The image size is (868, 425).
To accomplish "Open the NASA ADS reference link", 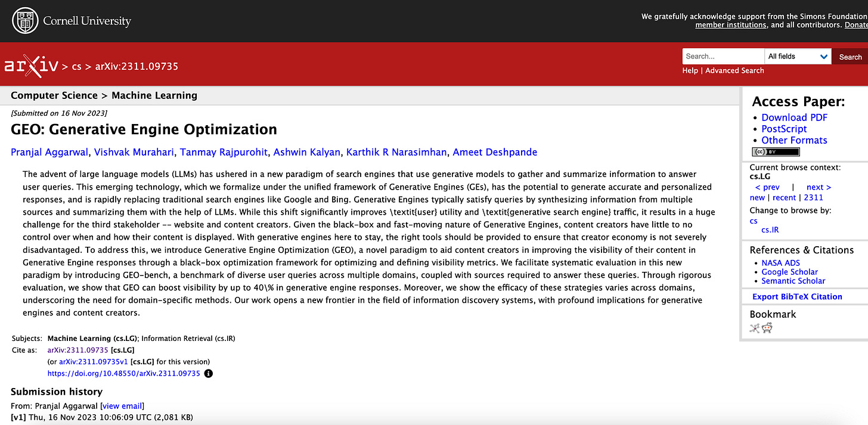I will [780, 263].
